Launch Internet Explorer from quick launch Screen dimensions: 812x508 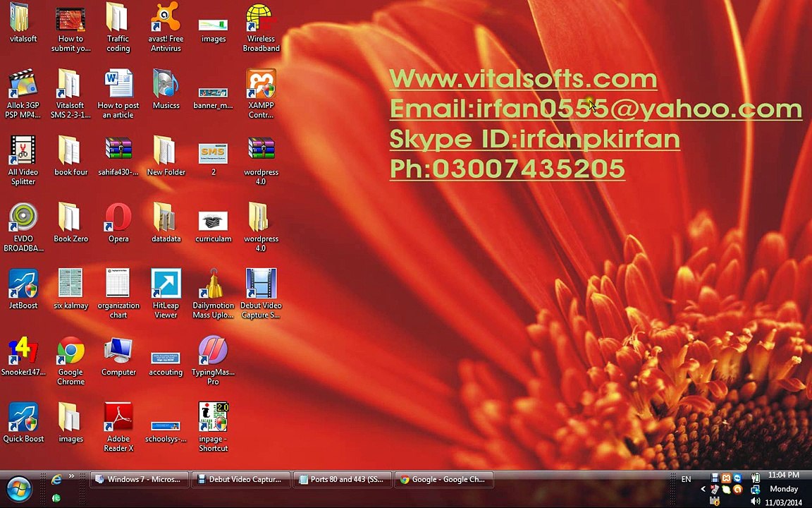point(56,480)
